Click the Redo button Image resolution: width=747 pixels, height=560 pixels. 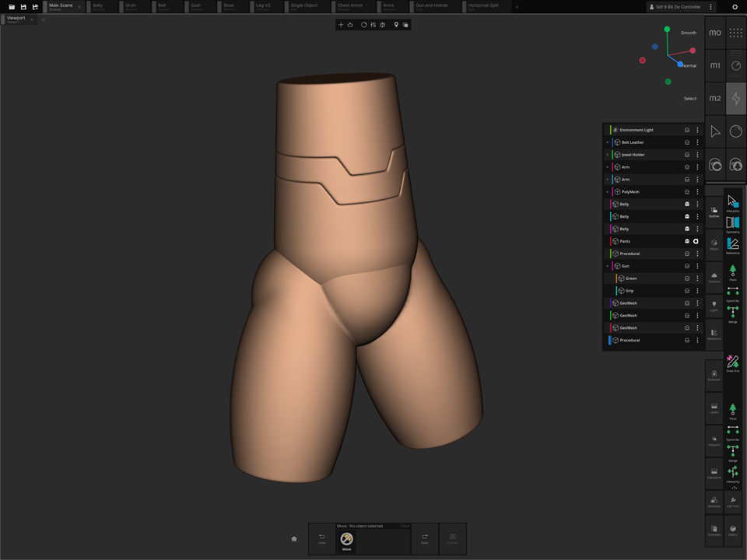coord(425,538)
